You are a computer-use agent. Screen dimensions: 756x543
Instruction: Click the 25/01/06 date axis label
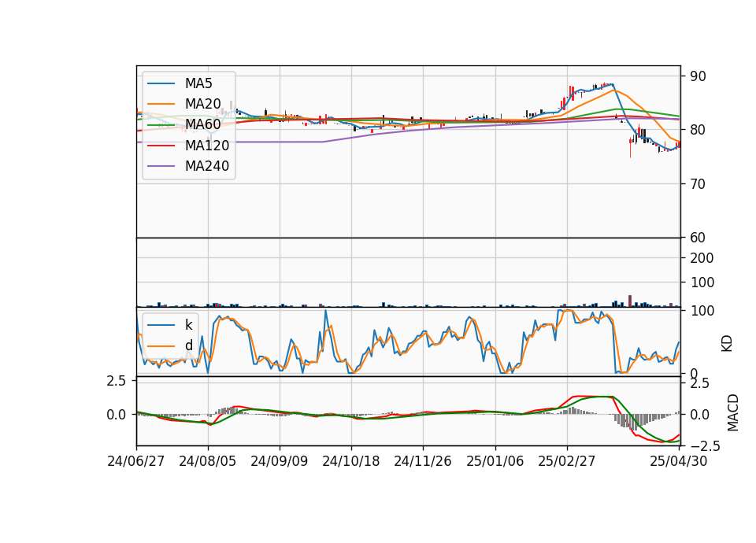point(495,461)
